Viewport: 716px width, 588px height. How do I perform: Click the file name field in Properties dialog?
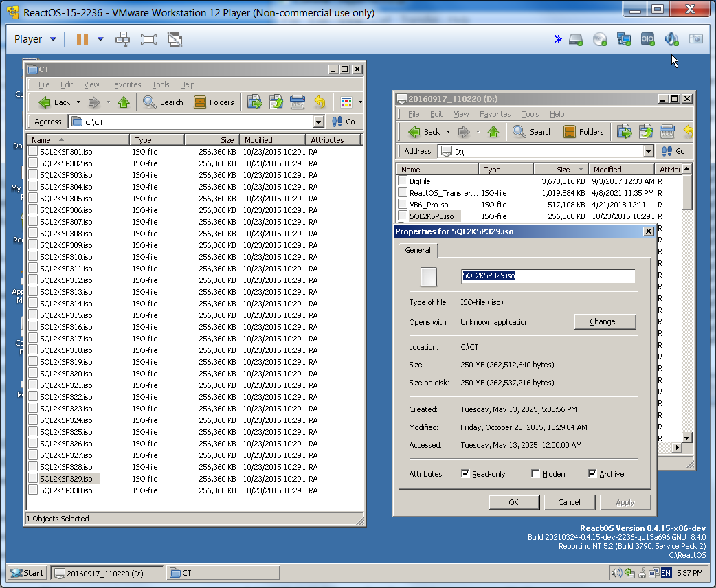(548, 275)
